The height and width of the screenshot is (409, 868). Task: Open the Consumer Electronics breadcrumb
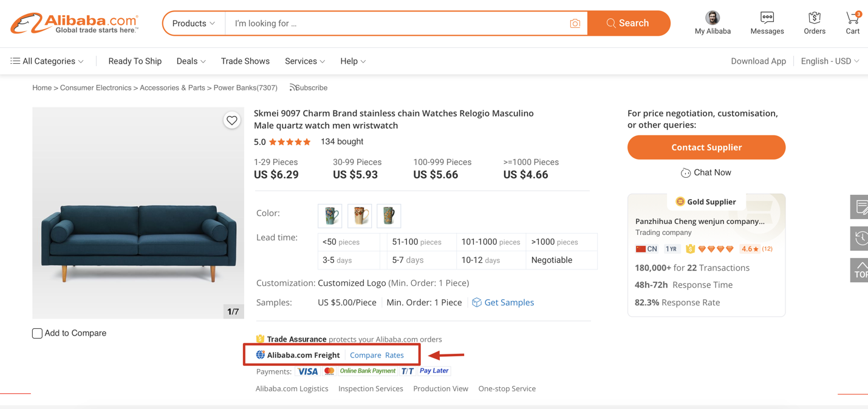[x=95, y=88]
